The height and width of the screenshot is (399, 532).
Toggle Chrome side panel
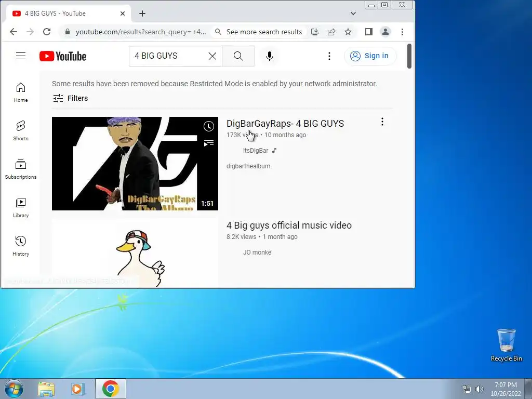coord(369,32)
